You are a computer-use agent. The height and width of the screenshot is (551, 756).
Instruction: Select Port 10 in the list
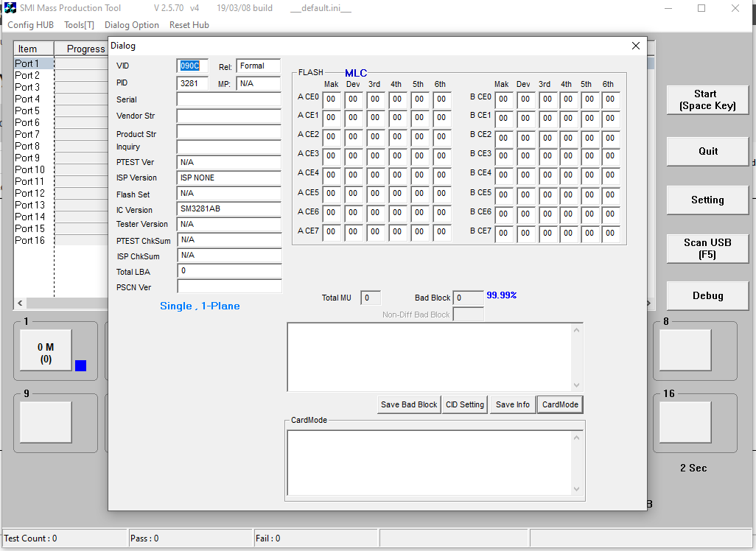click(29, 169)
